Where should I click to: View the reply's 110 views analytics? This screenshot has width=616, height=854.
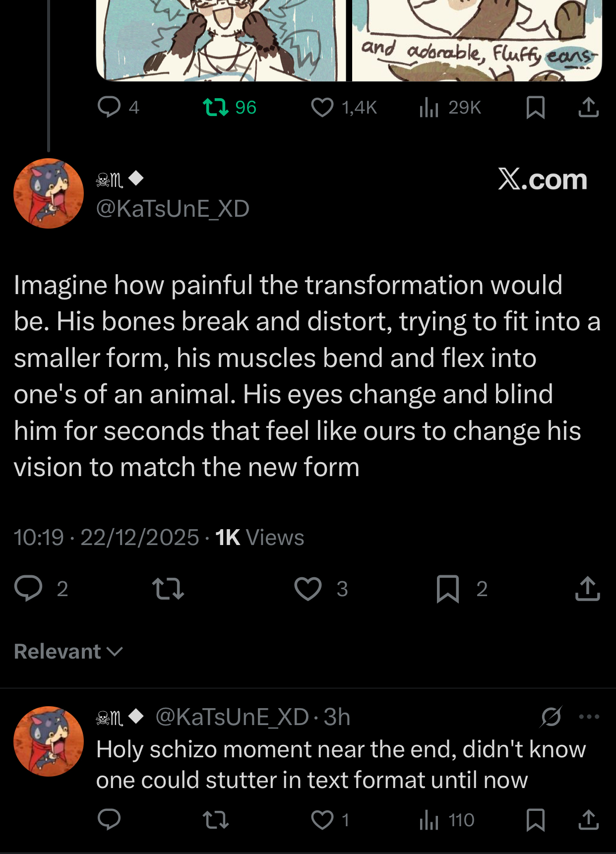point(430,820)
